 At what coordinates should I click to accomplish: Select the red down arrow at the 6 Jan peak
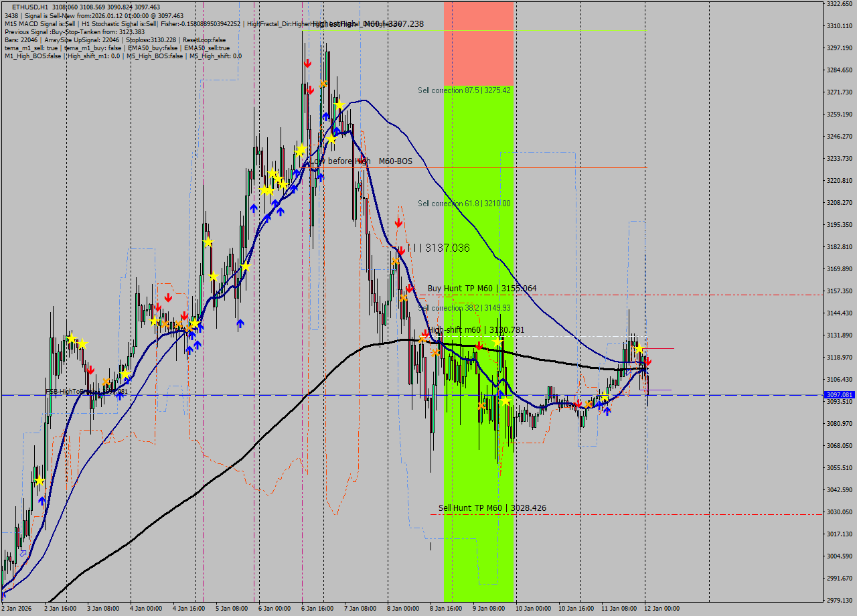308,64
